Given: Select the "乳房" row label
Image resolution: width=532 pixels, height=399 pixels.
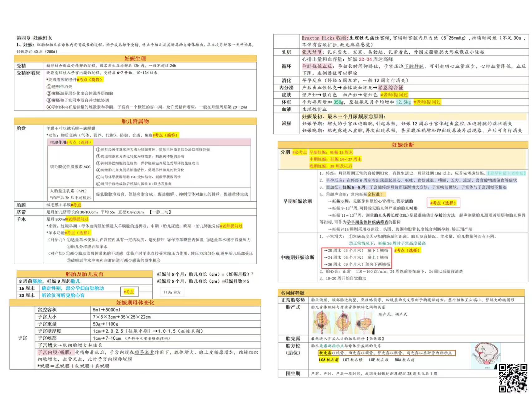Looking at the screenshot, I should point(286,52).
